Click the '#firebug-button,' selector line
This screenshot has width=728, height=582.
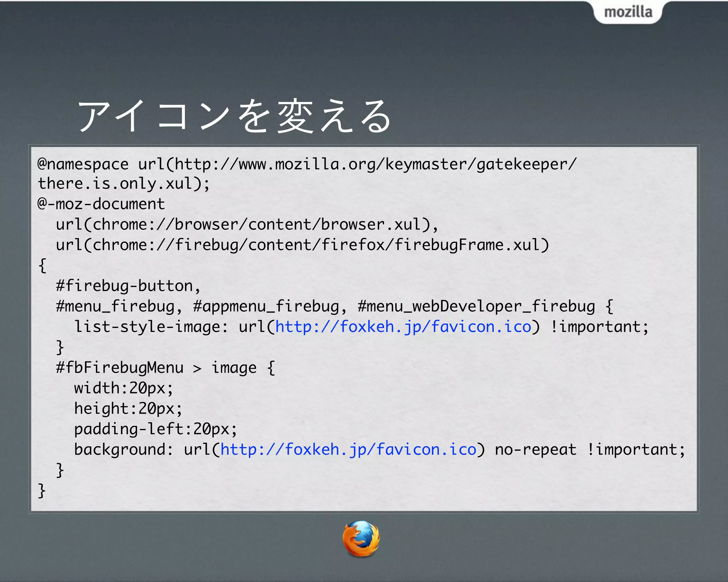[x=128, y=286]
